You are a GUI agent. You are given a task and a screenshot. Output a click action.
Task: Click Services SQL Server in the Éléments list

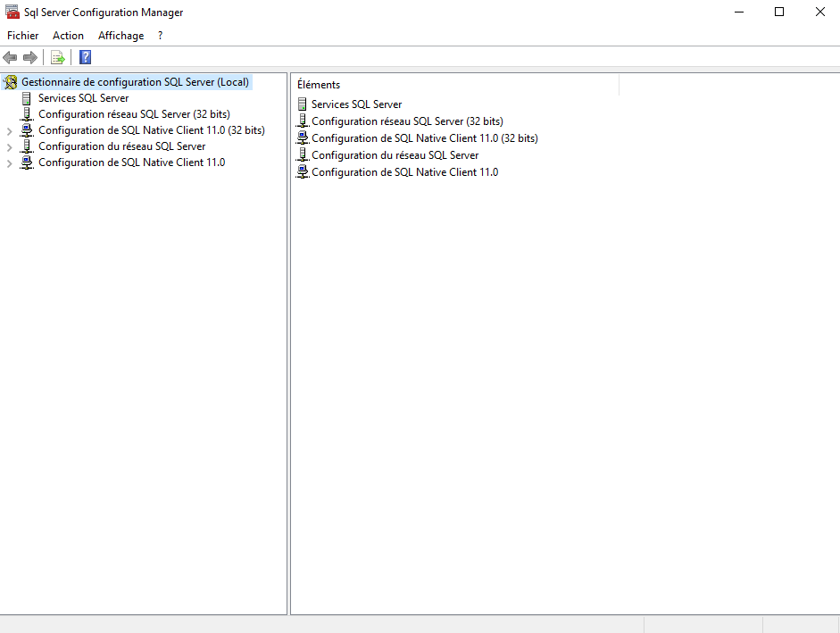(x=356, y=104)
